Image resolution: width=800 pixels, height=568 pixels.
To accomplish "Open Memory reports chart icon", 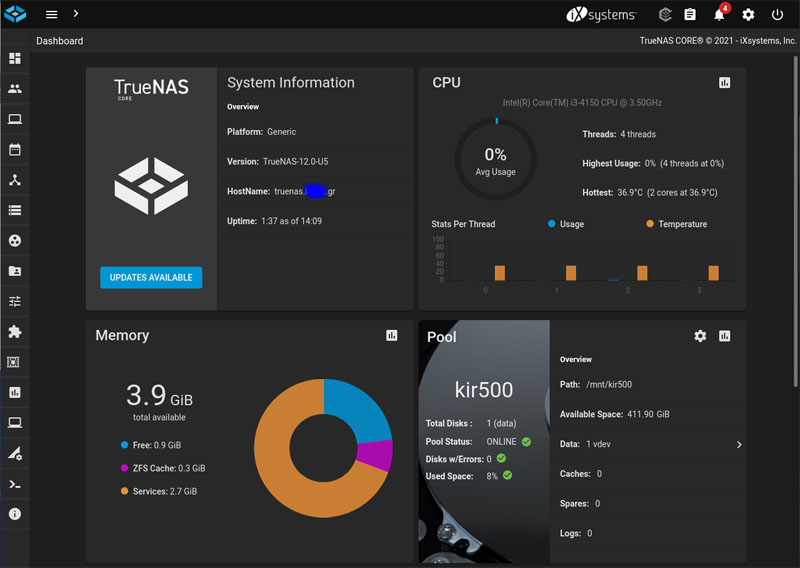I will [392, 335].
